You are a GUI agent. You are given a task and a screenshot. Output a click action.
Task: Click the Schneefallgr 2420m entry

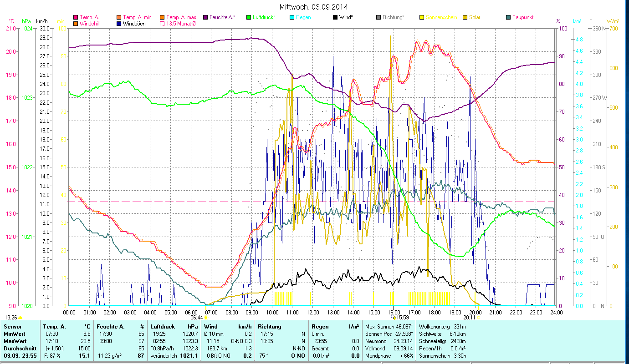coord(442,341)
